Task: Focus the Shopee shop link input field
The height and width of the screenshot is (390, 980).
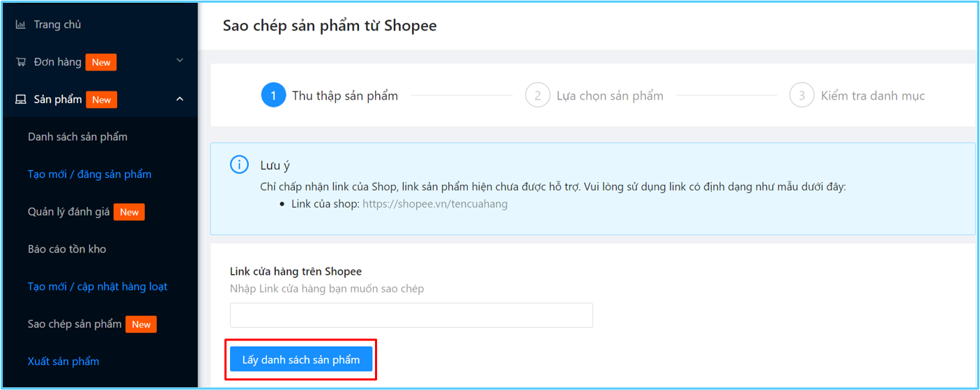Action: (411, 315)
